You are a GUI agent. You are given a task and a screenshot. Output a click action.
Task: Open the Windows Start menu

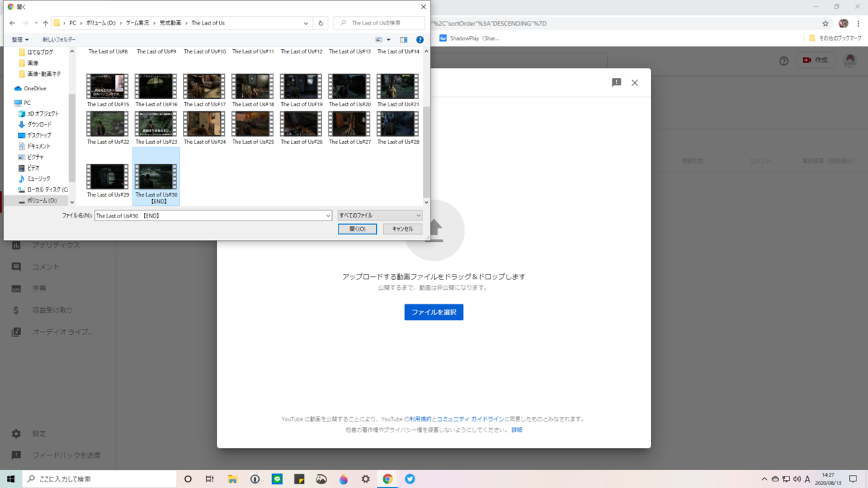point(11,479)
